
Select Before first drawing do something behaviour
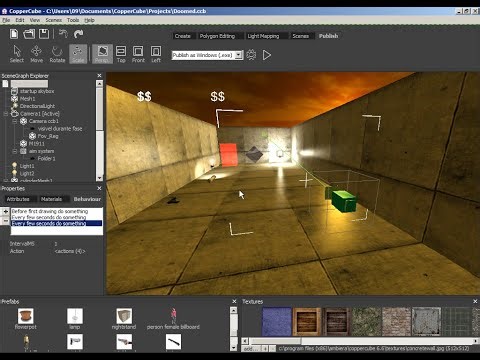click(57, 211)
